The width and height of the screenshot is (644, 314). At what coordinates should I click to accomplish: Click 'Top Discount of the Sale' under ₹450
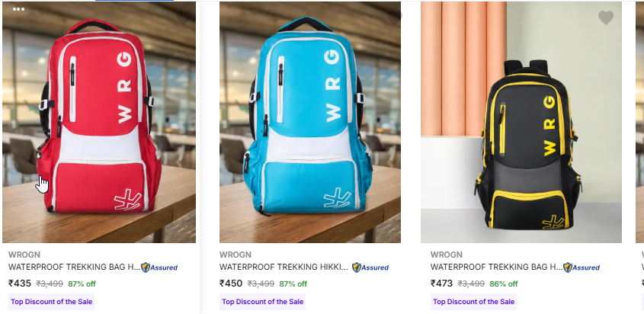pyautogui.click(x=262, y=302)
